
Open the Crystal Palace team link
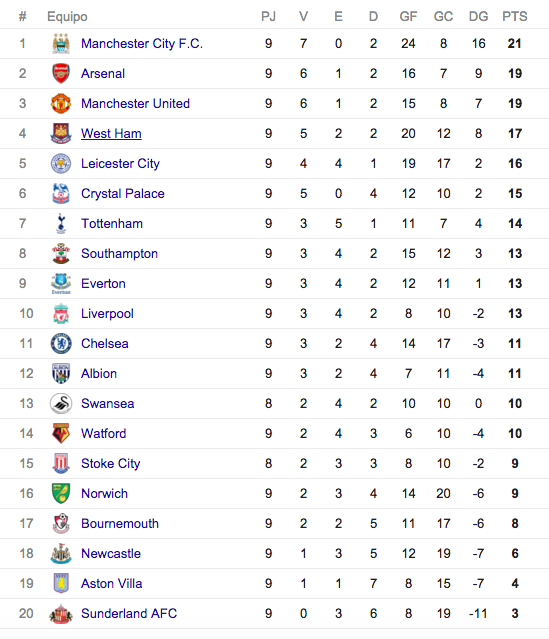(123, 194)
